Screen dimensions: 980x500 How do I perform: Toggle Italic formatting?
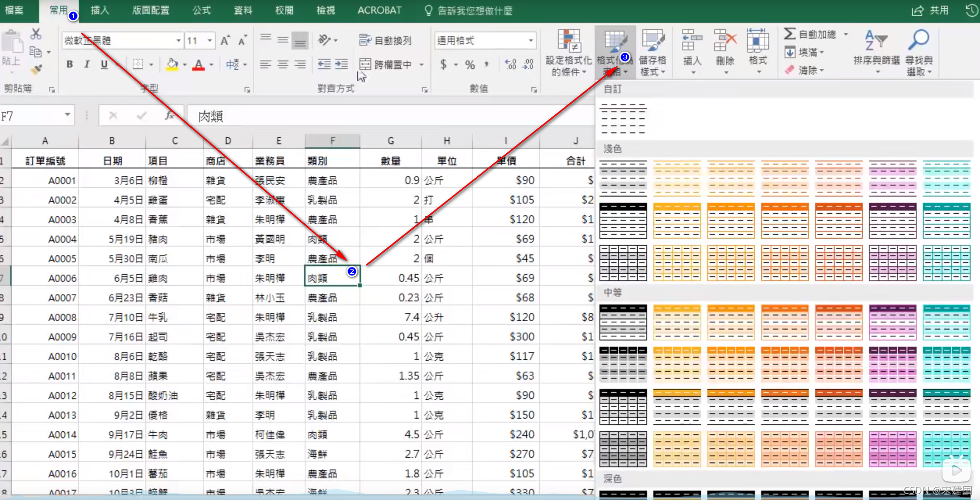(87, 64)
